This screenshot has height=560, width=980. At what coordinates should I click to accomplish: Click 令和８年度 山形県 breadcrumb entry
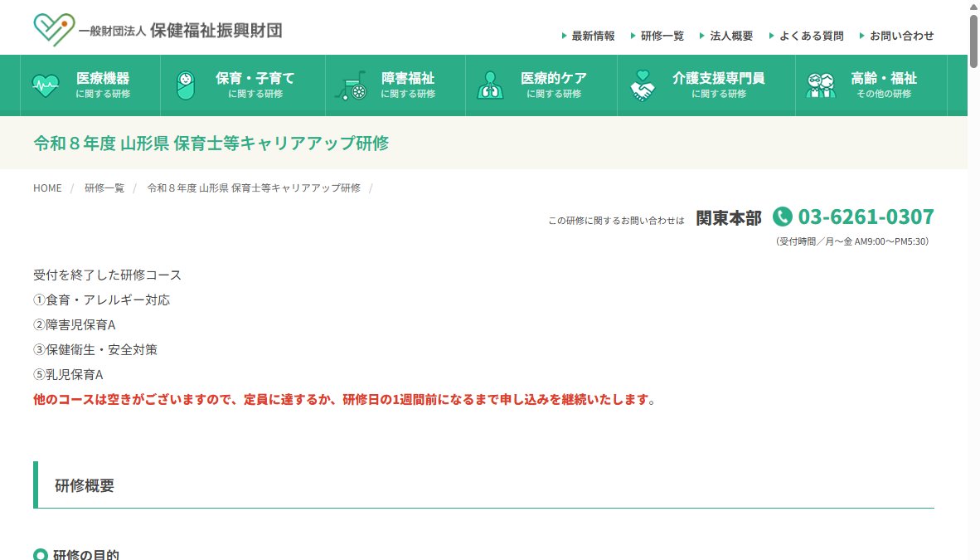tap(254, 188)
